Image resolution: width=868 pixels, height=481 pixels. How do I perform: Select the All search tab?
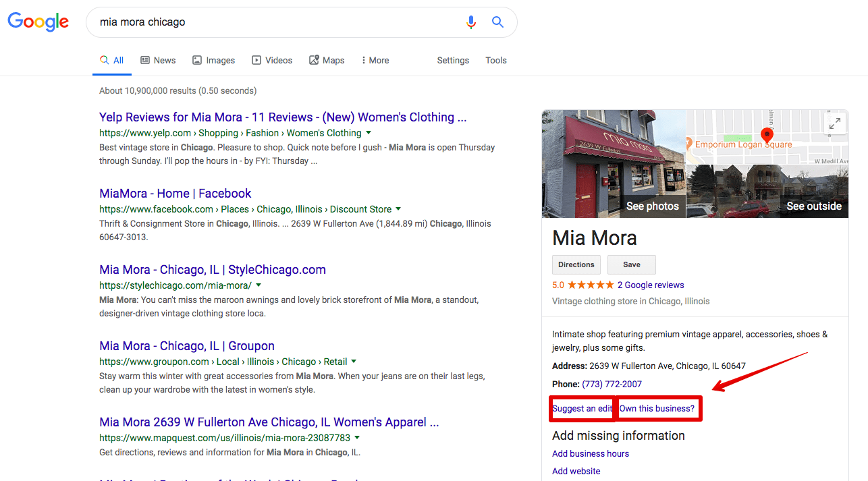click(112, 60)
